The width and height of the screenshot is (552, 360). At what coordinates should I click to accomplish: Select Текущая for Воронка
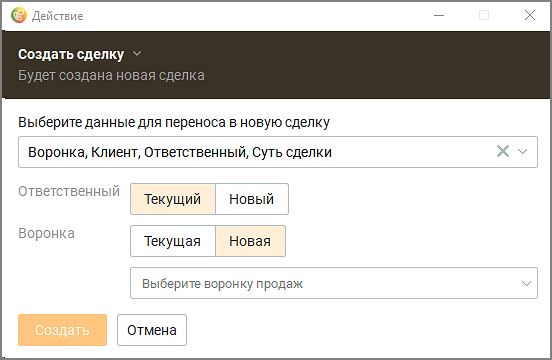(172, 241)
